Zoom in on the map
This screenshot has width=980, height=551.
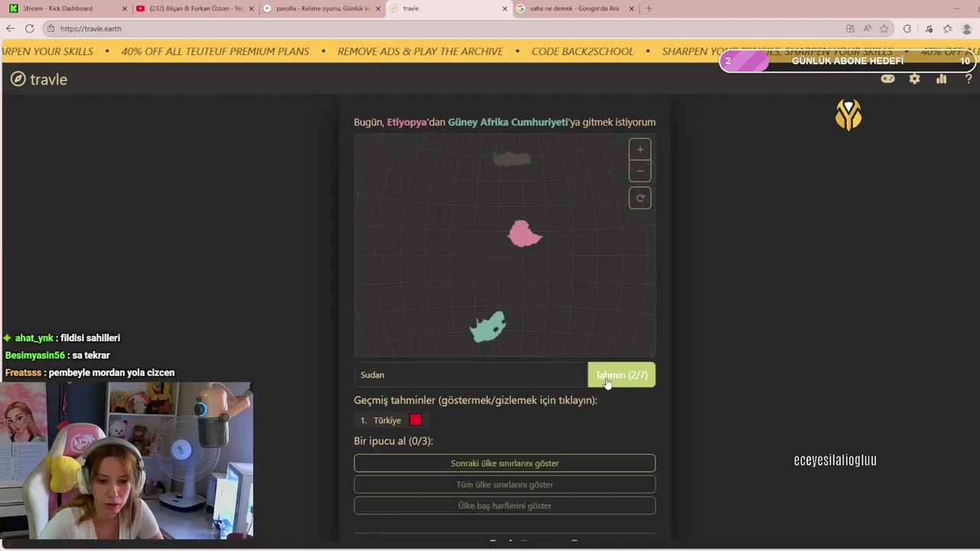click(x=640, y=149)
